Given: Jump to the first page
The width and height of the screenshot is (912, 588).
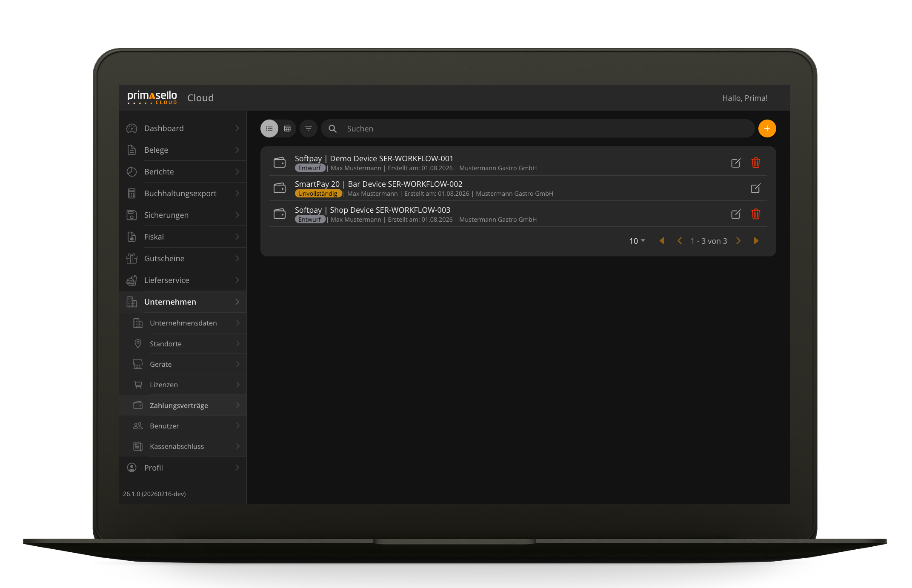Looking at the screenshot, I should [x=662, y=241].
